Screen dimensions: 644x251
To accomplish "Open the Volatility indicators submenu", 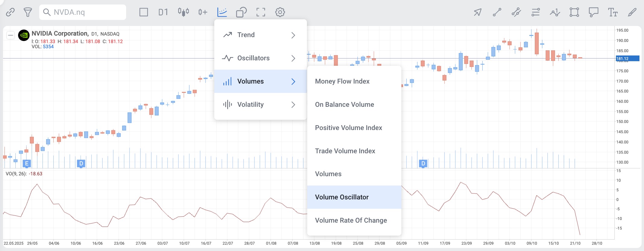I will tap(260, 105).
